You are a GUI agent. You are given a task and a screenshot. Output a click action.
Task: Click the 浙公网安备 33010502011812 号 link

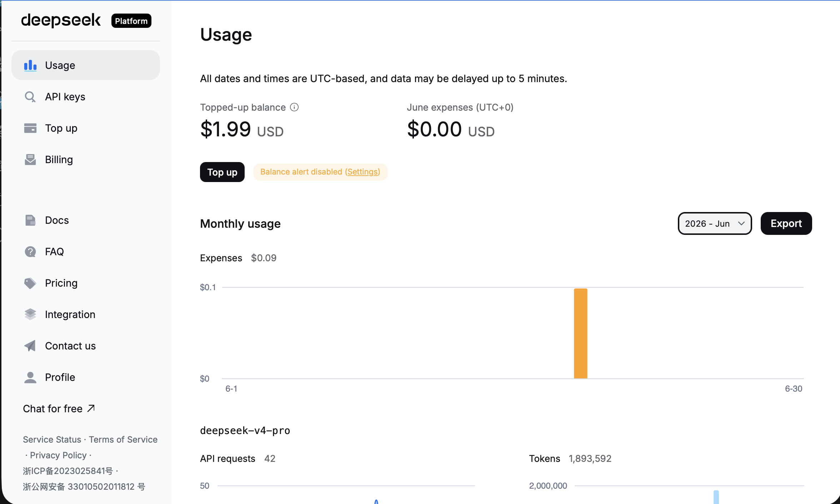tap(84, 487)
